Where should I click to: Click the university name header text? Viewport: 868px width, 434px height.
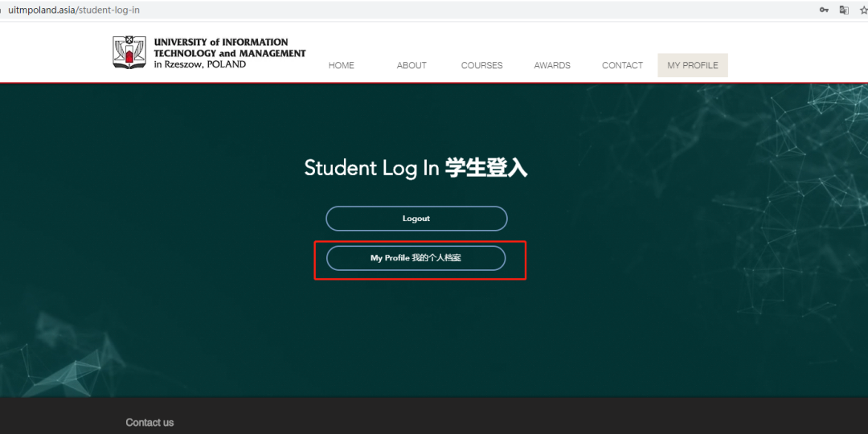pyautogui.click(x=230, y=53)
